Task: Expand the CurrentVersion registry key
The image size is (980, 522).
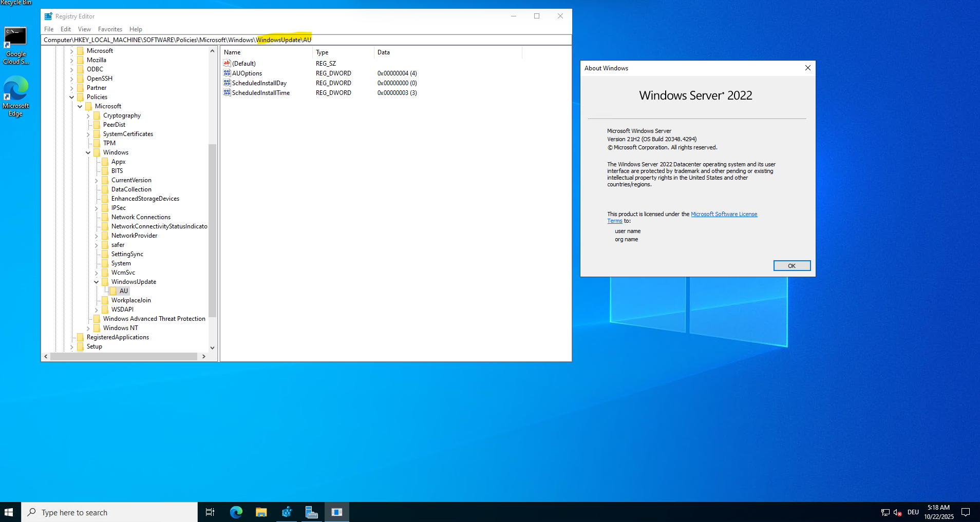Action: pyautogui.click(x=96, y=180)
